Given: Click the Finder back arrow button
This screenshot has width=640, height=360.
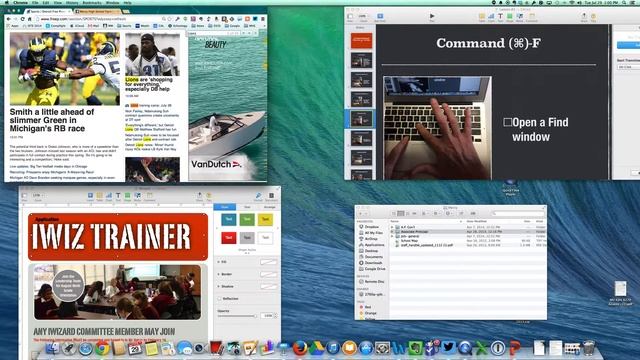Looking at the screenshot, I should pos(360,213).
